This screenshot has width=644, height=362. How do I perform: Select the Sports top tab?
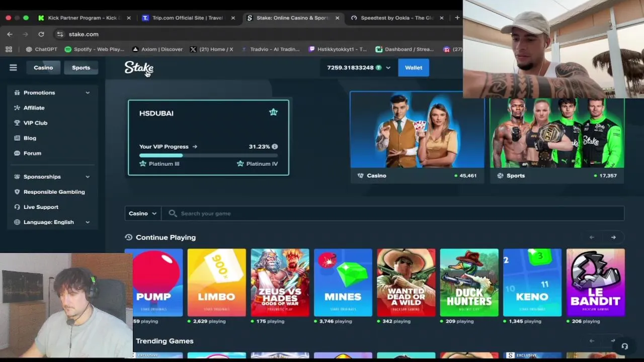81,67
